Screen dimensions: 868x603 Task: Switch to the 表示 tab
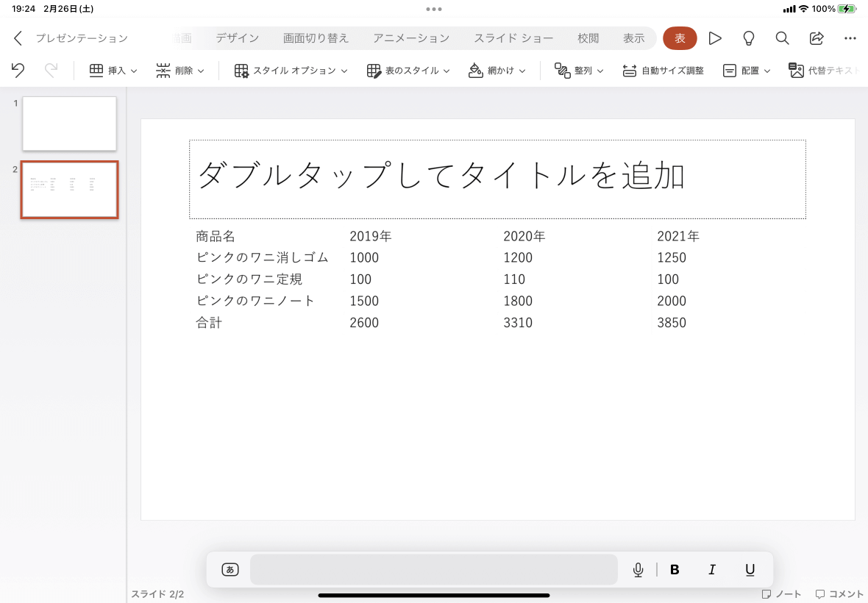pyautogui.click(x=634, y=38)
